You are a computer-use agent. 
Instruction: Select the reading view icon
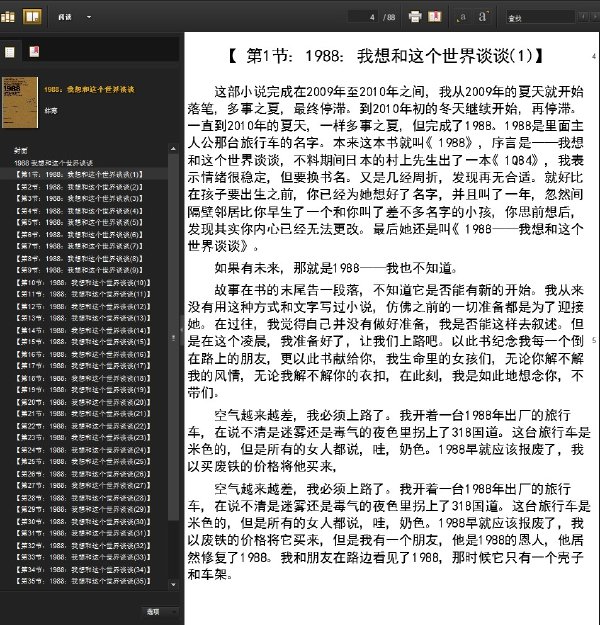coord(32,17)
